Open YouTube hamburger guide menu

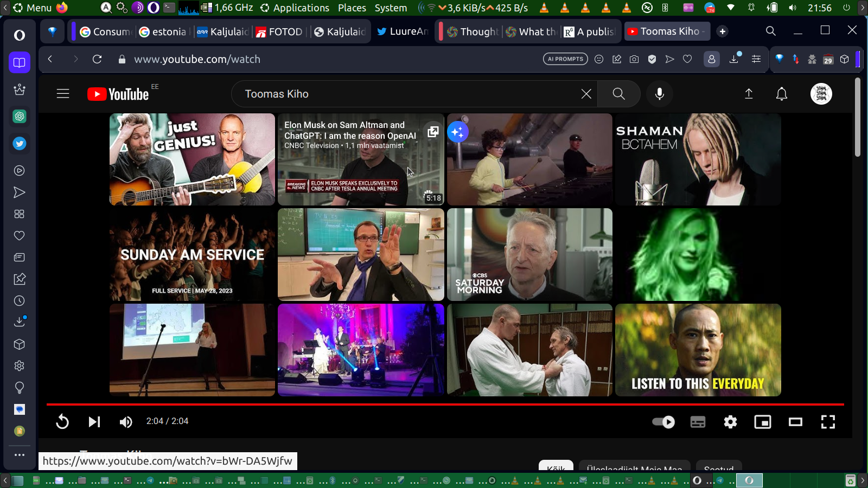[63, 94]
